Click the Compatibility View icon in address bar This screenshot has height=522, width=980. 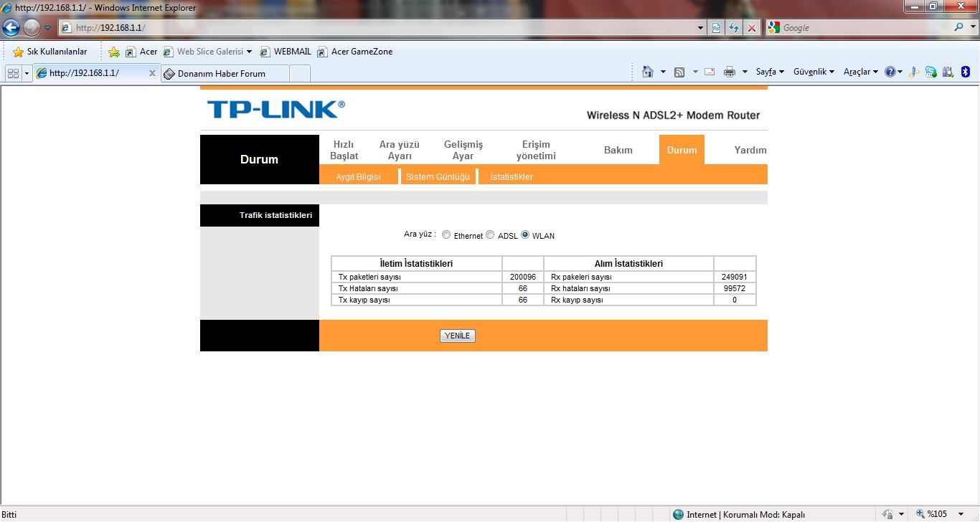716,28
